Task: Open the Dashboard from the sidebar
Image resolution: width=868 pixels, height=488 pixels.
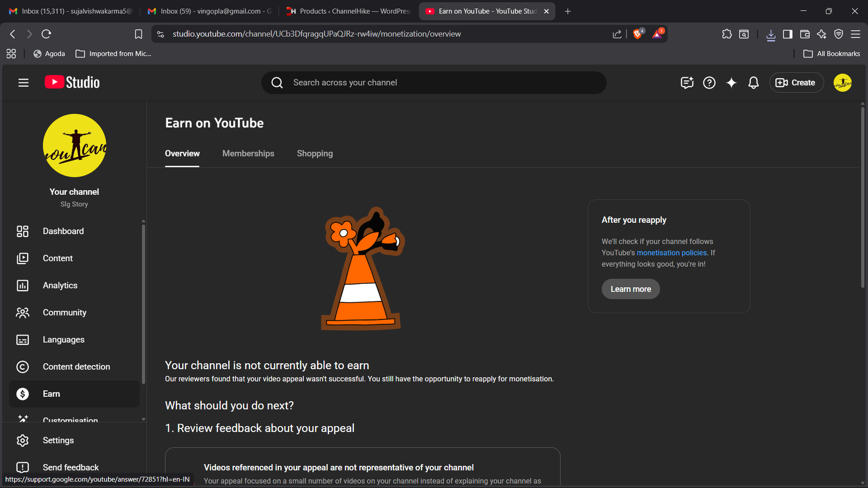Action: [63, 231]
